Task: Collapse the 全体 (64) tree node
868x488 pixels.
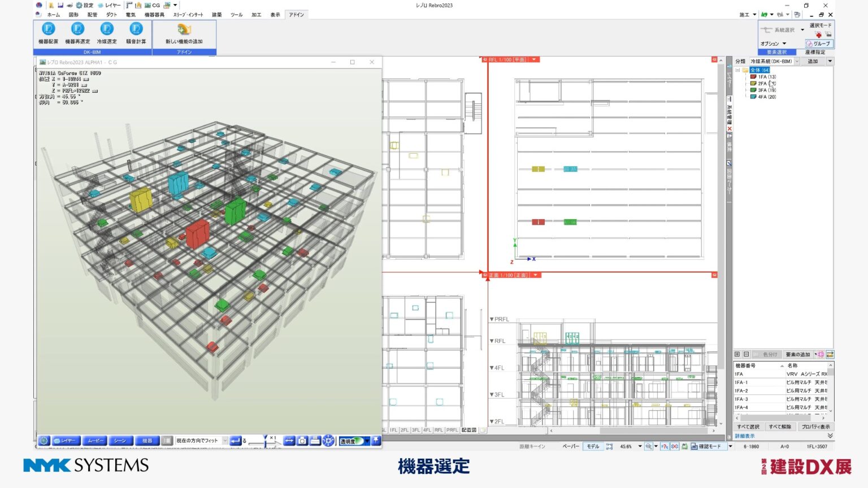Action: coord(737,70)
